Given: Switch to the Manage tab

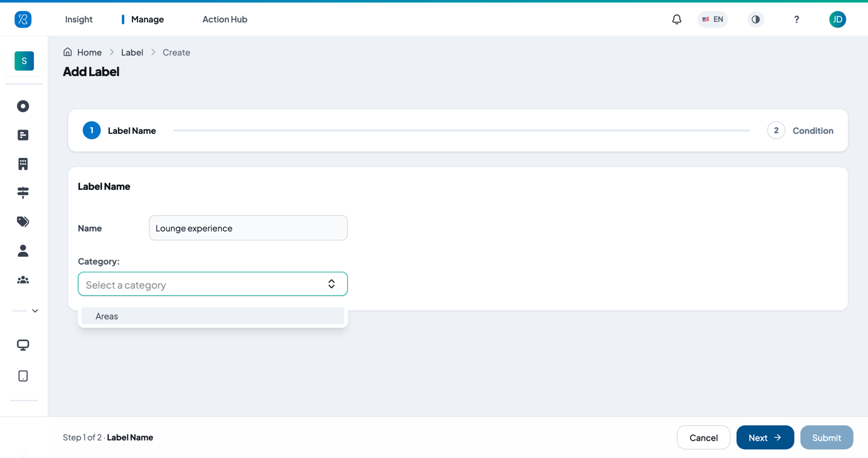Looking at the screenshot, I should coord(148,19).
